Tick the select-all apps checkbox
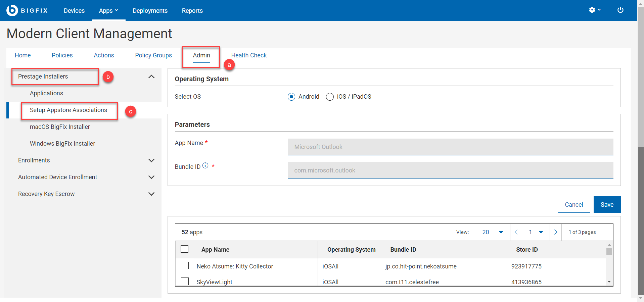 tap(185, 249)
